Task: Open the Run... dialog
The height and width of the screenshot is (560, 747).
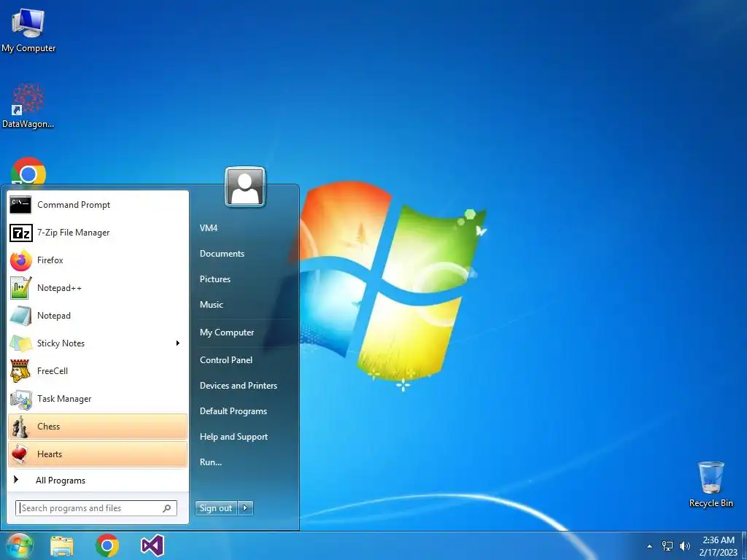Action: (211, 462)
